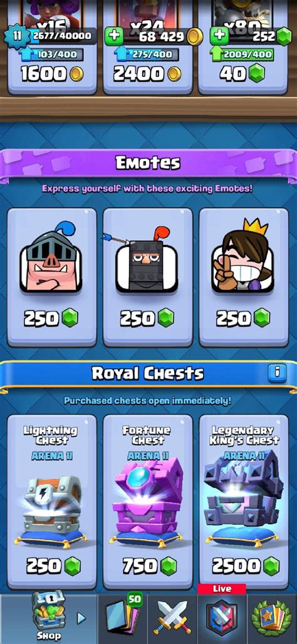This screenshot has width=297, height=644.
Task: Open the Lightning Chest offer
Action: (x=52, y=502)
